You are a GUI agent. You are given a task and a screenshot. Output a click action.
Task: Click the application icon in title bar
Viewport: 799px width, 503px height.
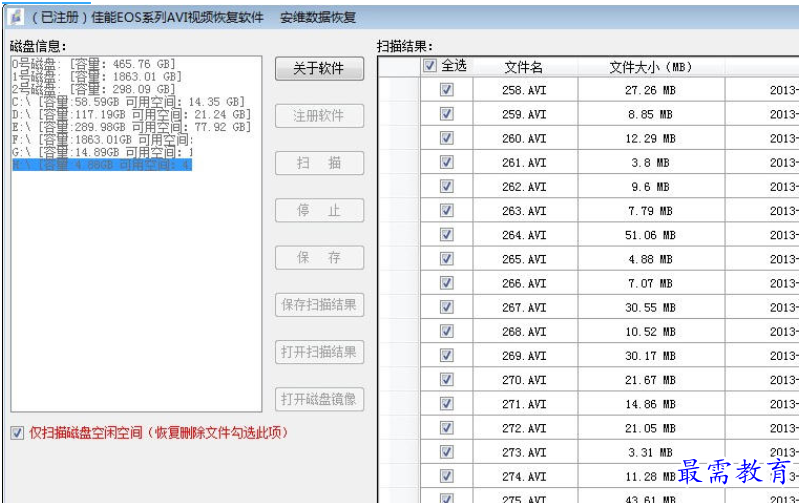[16, 17]
